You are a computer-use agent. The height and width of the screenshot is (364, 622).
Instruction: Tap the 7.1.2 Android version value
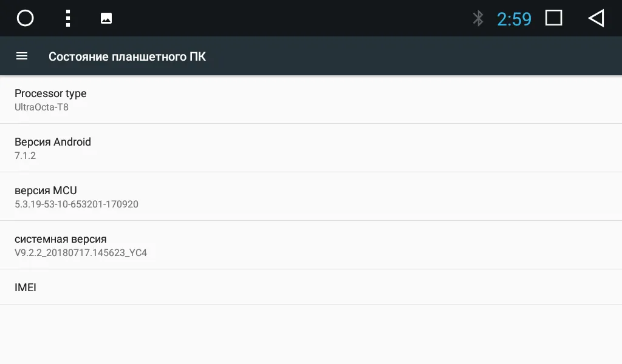[x=26, y=156]
